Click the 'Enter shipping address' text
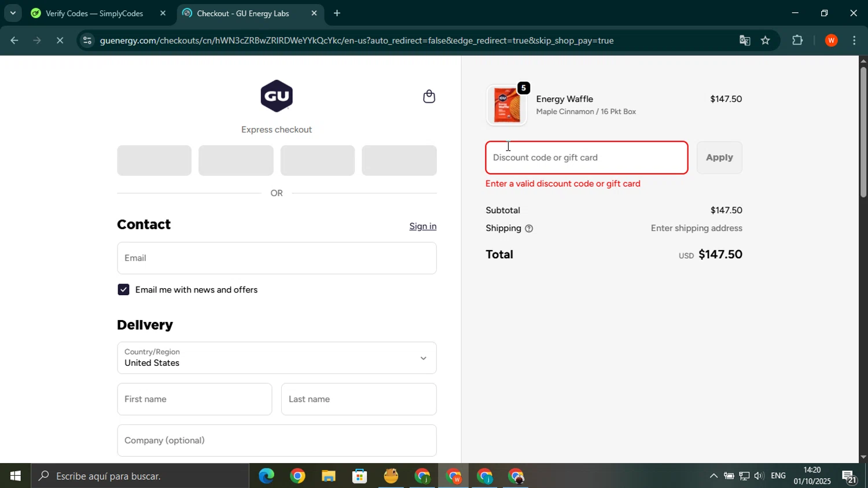The height and width of the screenshot is (488, 868). tap(697, 228)
